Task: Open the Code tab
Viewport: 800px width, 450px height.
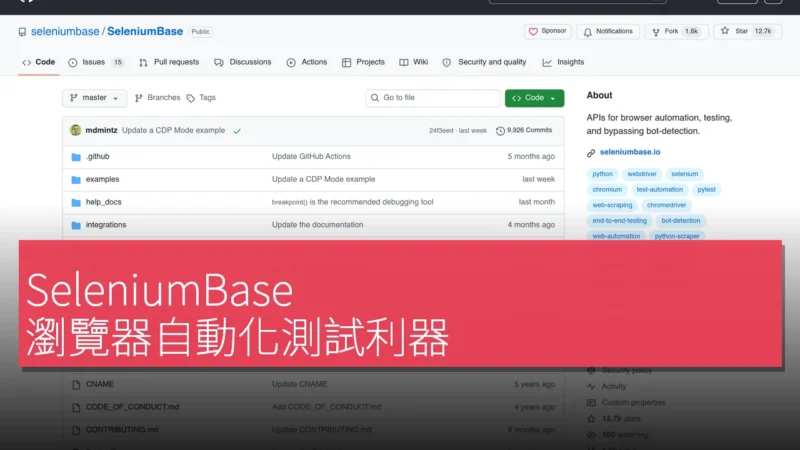Action: 39,62
